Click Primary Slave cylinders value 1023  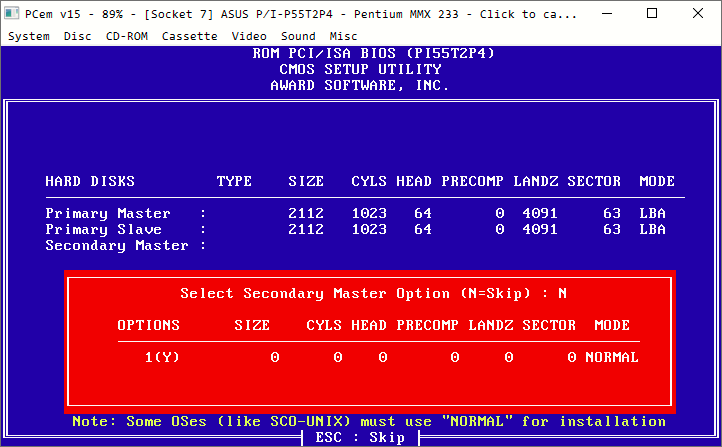click(369, 229)
